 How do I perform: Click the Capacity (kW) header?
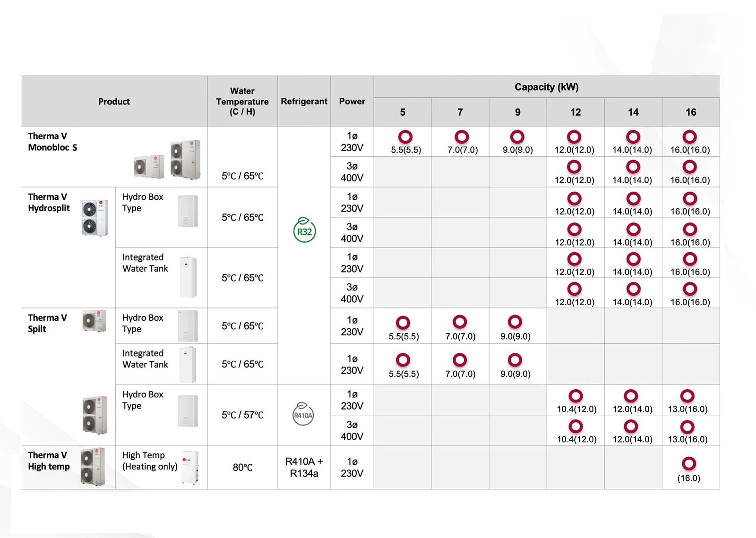(546, 87)
